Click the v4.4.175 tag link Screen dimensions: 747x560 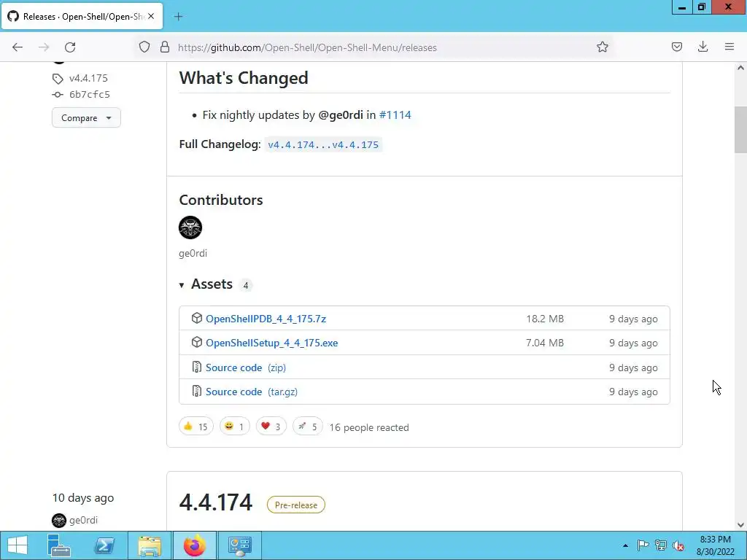coord(88,78)
